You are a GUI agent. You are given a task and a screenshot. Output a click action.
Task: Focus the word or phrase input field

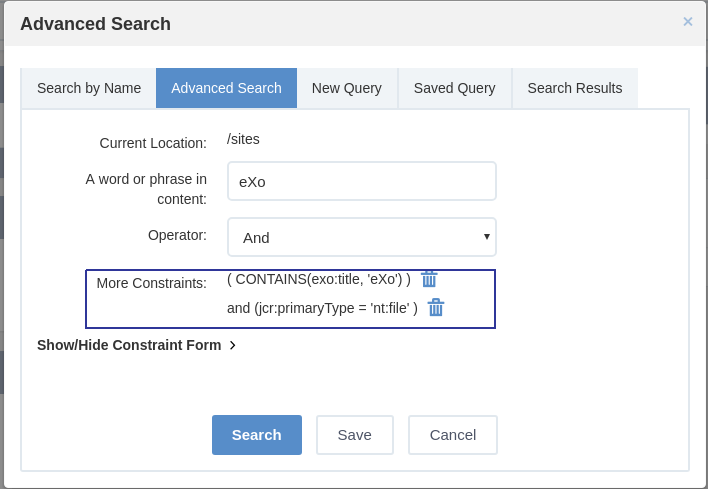tap(362, 181)
